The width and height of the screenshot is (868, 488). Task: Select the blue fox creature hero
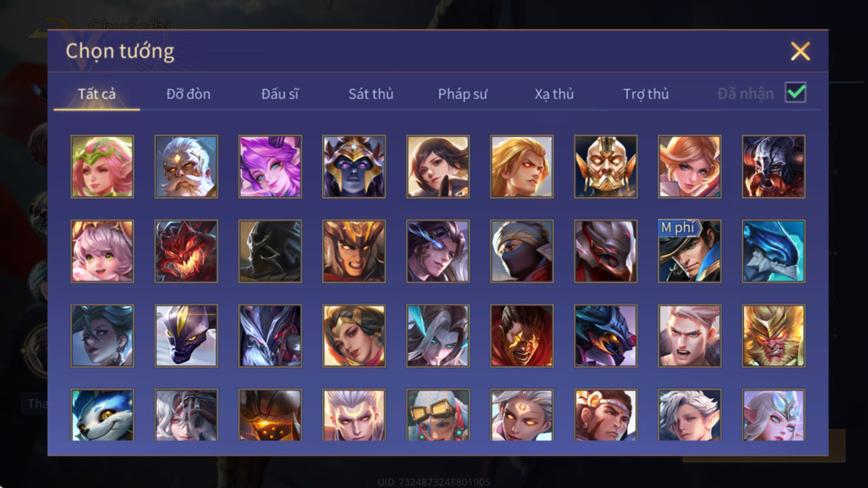point(102,415)
